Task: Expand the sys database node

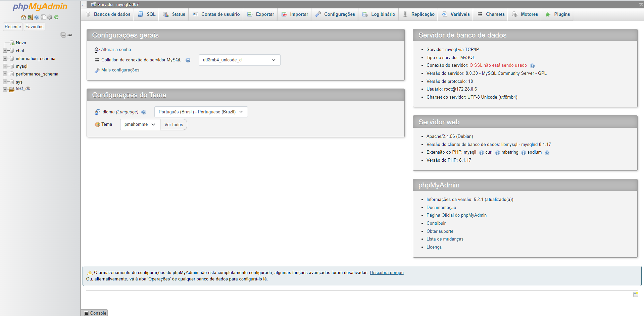Action: pos(5,82)
